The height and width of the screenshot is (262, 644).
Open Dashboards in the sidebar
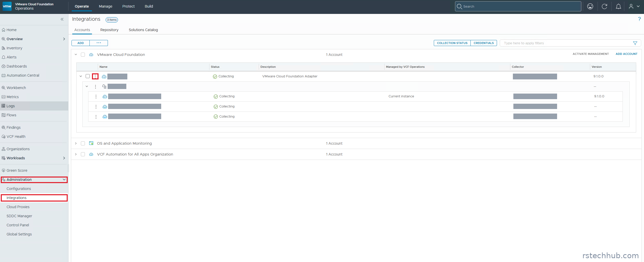click(x=34, y=66)
